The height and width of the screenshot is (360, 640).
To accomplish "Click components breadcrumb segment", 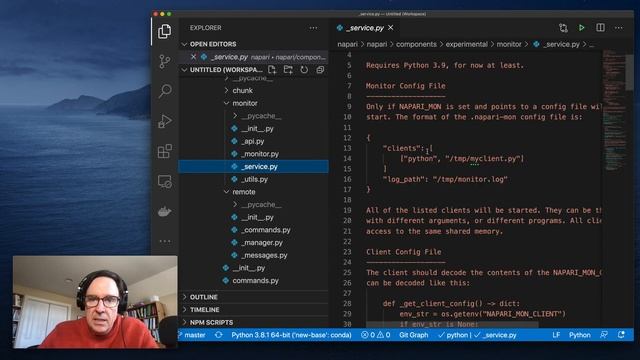I will [416, 44].
